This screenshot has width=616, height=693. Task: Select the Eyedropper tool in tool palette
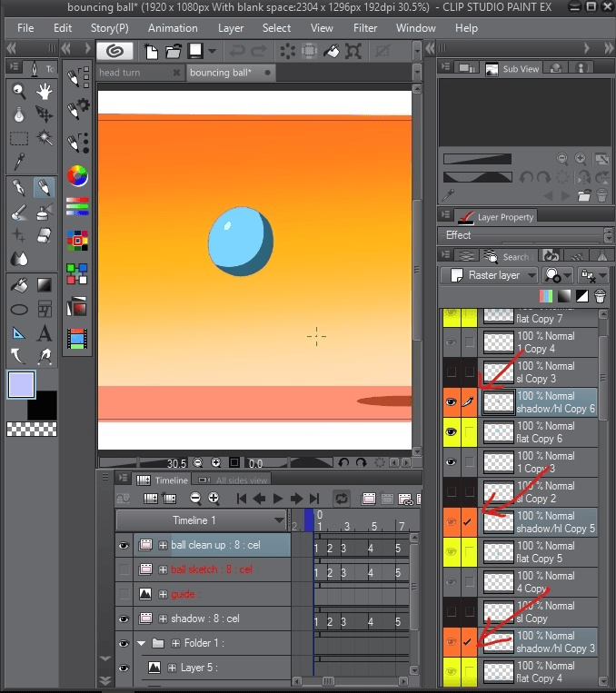pyautogui.click(x=19, y=163)
